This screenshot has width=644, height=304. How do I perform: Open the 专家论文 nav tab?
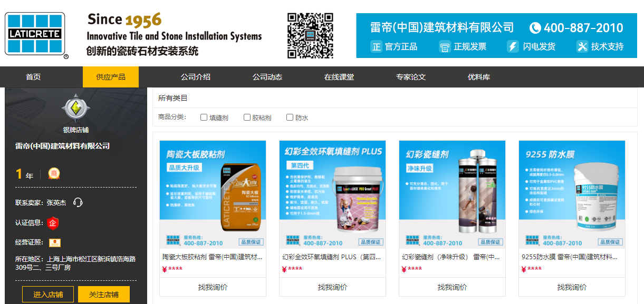pos(411,77)
